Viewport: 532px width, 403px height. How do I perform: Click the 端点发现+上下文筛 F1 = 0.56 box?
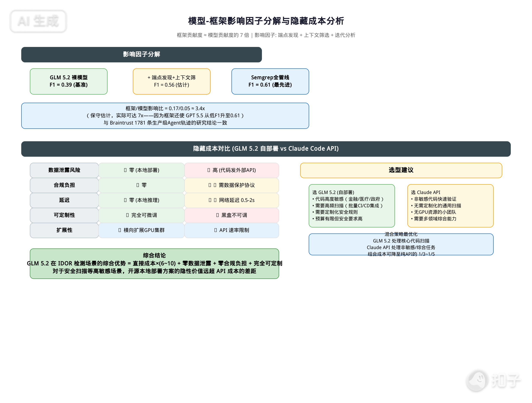(x=171, y=81)
